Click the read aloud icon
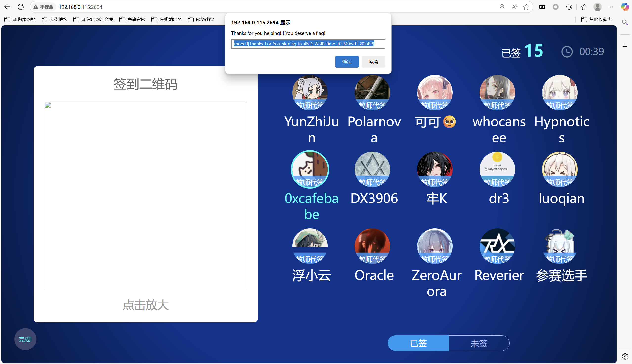This screenshot has height=364, width=632. [x=514, y=7]
